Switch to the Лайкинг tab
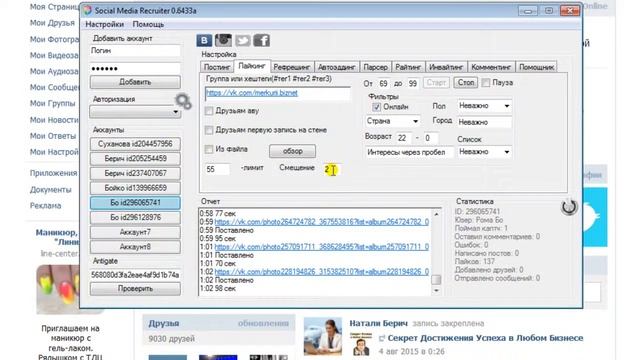Viewport: 640px width, 360px height. pyautogui.click(x=252, y=66)
